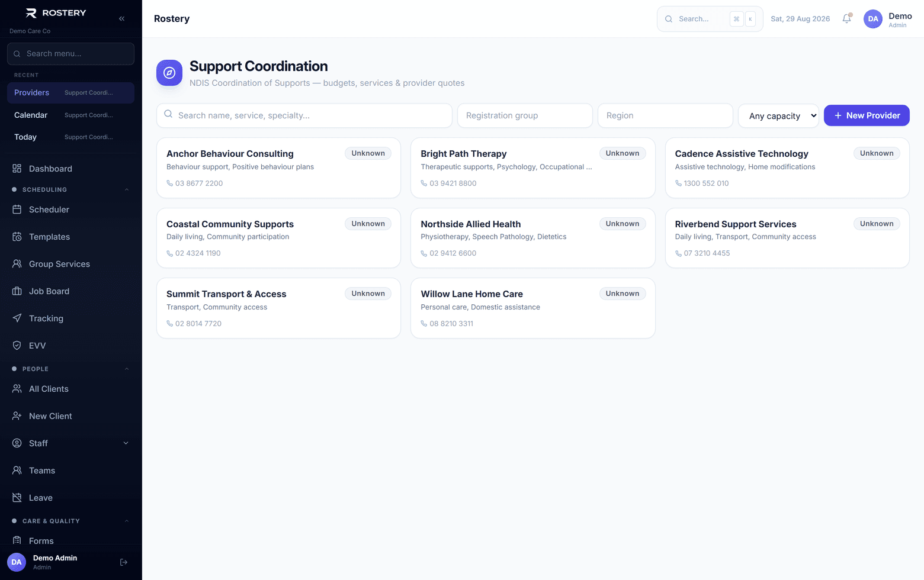Expand the Staff submenu chevron
Viewport: 924px width, 580px height.
tap(126, 443)
